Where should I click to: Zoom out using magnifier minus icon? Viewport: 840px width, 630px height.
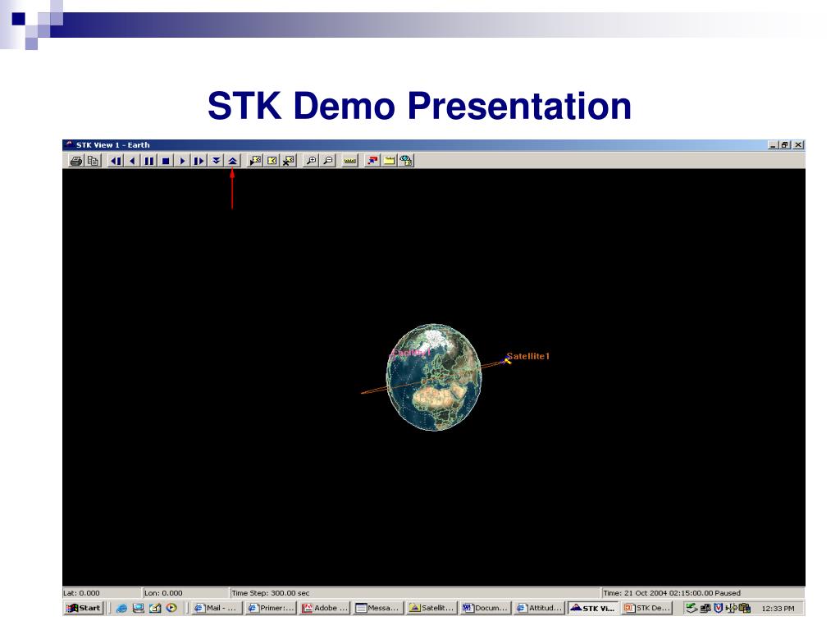pos(328,161)
